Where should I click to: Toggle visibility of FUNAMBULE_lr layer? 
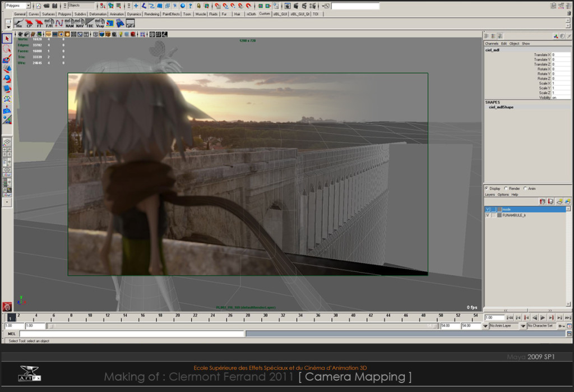[x=488, y=215]
